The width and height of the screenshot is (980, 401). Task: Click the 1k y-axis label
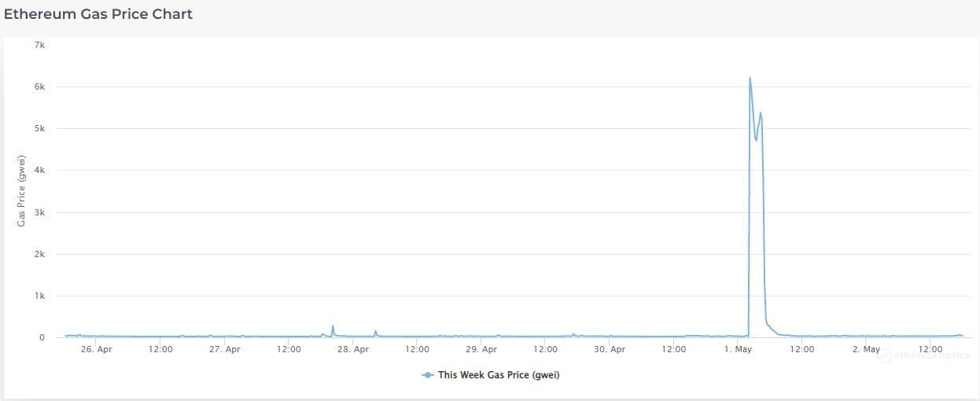click(40, 296)
